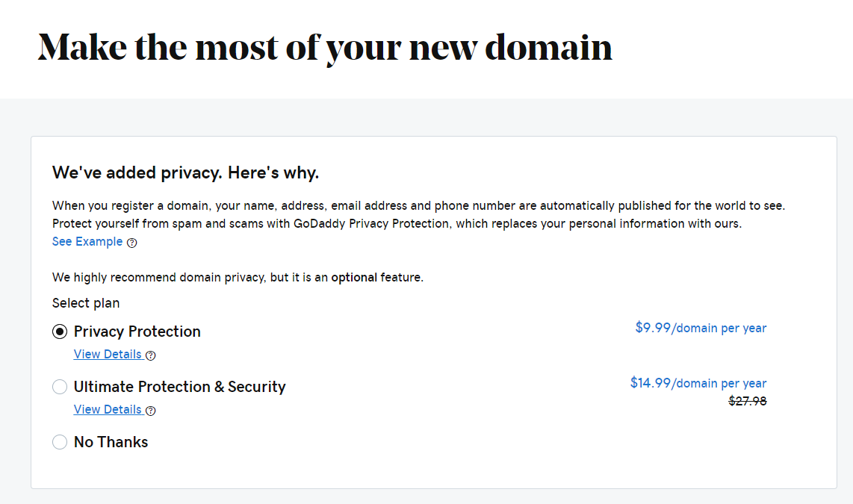This screenshot has height=504, width=853.
Task: Click the Ultimate Protection & Security label text
Action: click(x=180, y=387)
